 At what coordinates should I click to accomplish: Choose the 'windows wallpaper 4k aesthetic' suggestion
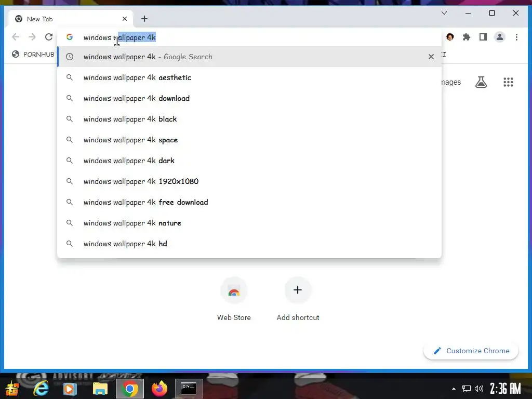pyautogui.click(x=249, y=78)
